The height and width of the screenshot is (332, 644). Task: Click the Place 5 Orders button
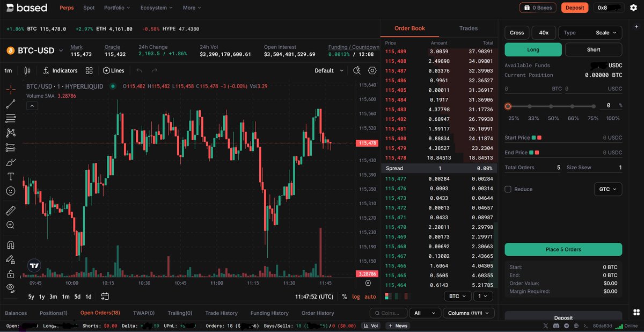(563, 249)
